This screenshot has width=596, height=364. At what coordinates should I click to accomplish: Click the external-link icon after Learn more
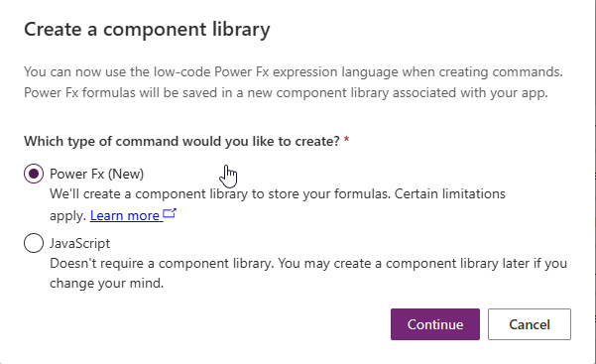point(170,213)
